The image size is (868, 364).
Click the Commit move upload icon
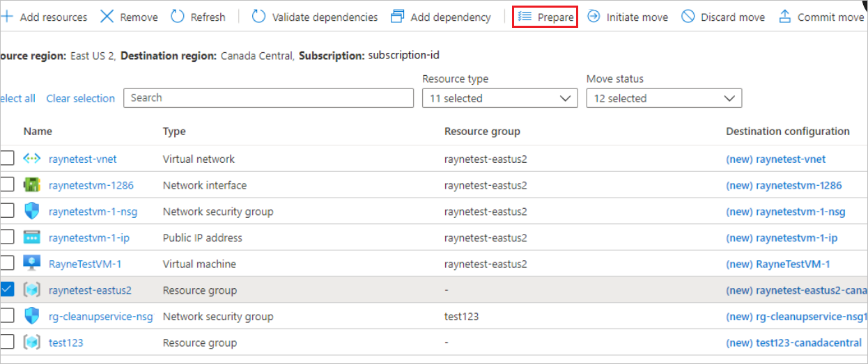click(784, 17)
